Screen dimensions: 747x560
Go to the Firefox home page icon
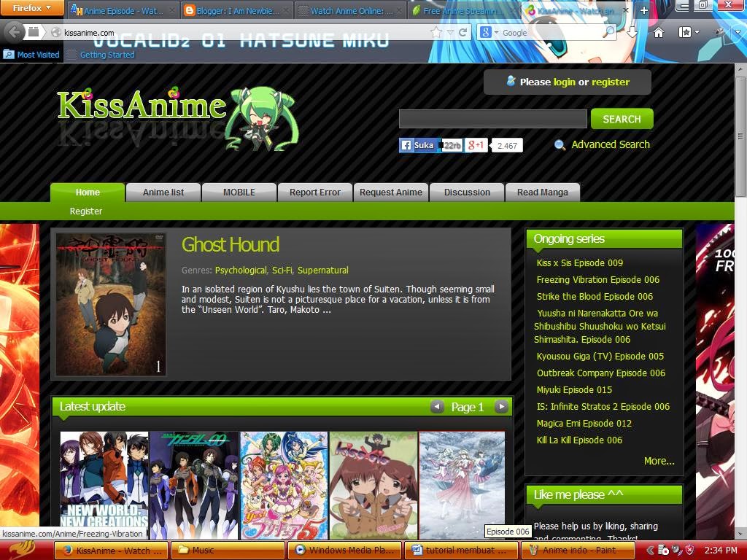[659, 32]
